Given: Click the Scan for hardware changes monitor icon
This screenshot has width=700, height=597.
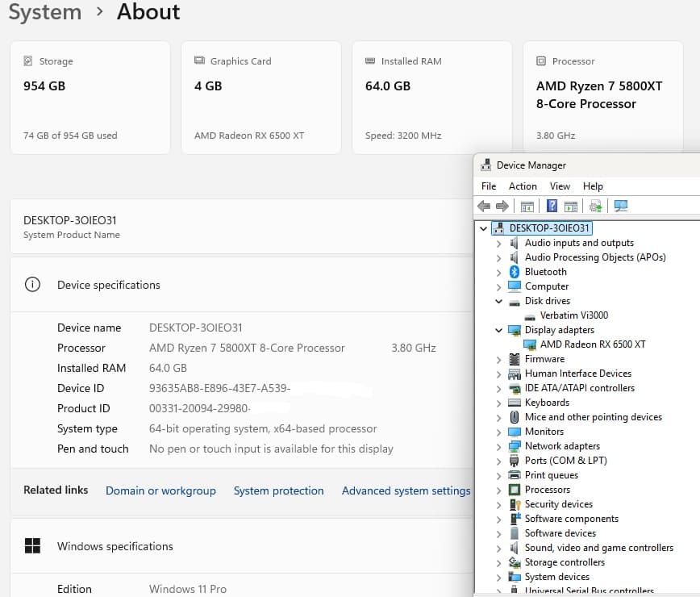Looking at the screenshot, I should click(620, 206).
